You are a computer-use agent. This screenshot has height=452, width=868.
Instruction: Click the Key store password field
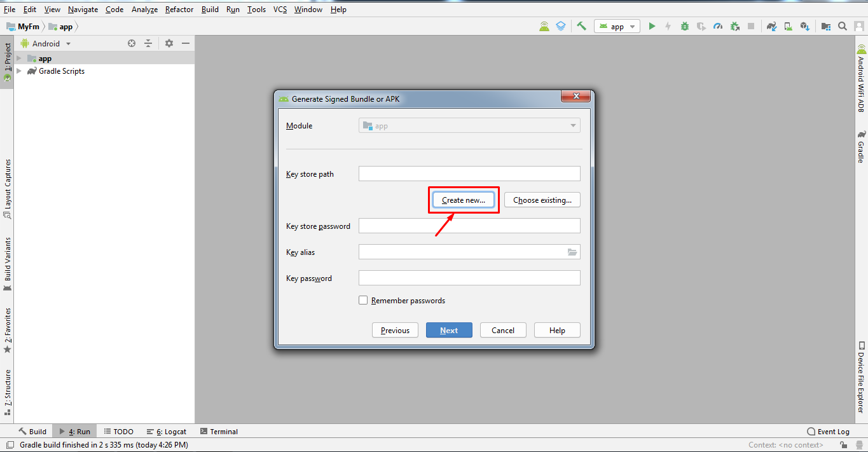coord(469,226)
